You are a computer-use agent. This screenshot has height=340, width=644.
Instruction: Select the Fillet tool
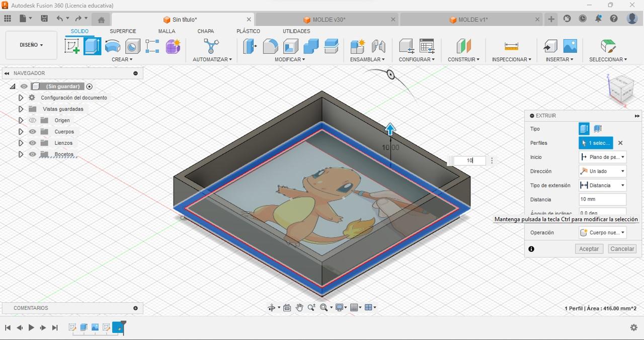[x=270, y=46]
